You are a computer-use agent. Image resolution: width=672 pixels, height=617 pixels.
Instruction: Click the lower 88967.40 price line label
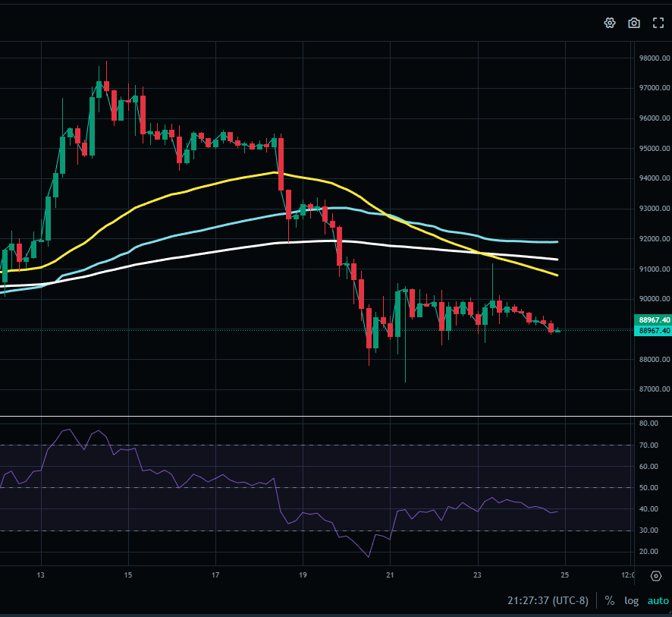point(652,331)
